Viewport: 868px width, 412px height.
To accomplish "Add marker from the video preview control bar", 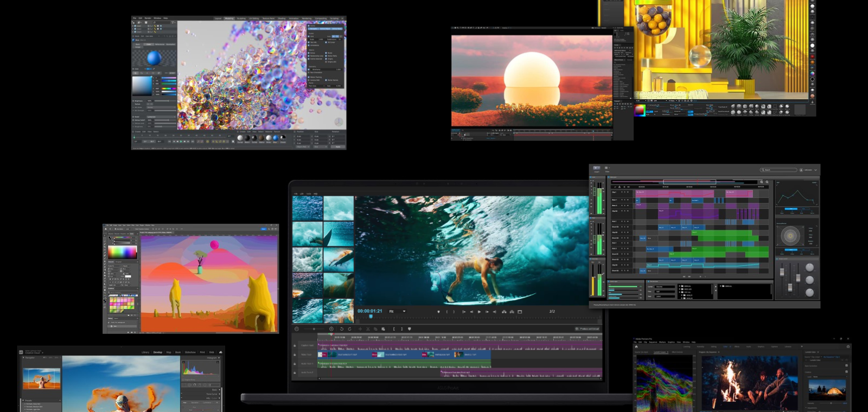I will (x=438, y=312).
